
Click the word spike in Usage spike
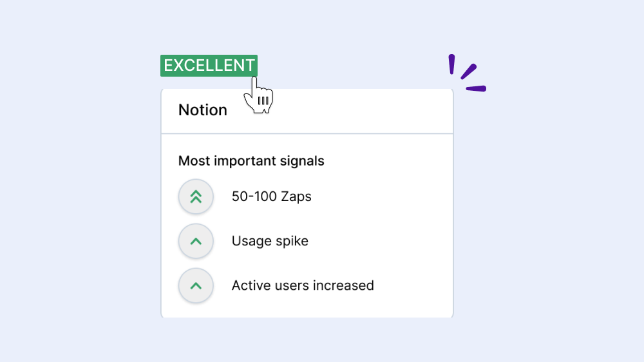click(292, 241)
